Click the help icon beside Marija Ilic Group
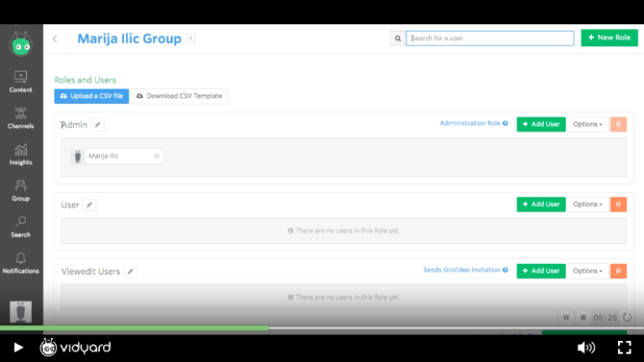 (190, 39)
